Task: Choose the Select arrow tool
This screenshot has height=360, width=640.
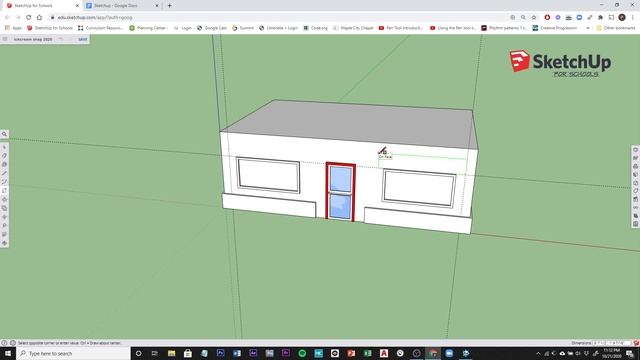Action: click(4, 147)
